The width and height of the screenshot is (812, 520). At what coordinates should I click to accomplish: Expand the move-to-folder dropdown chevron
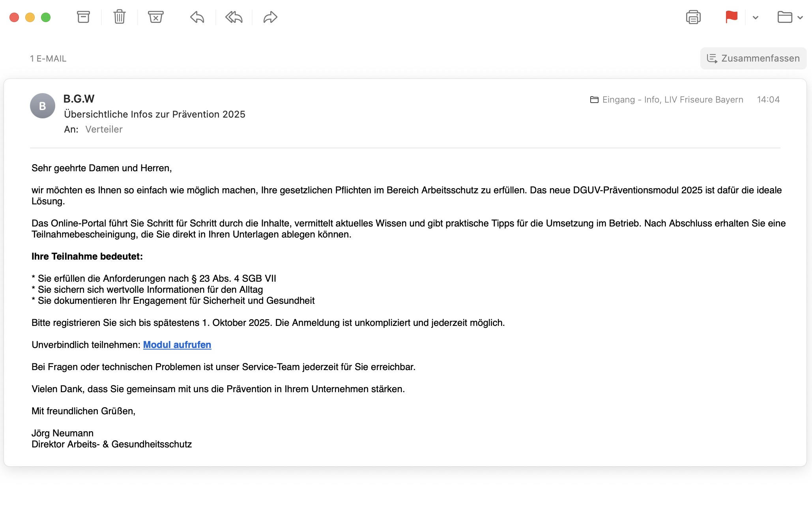tap(800, 18)
